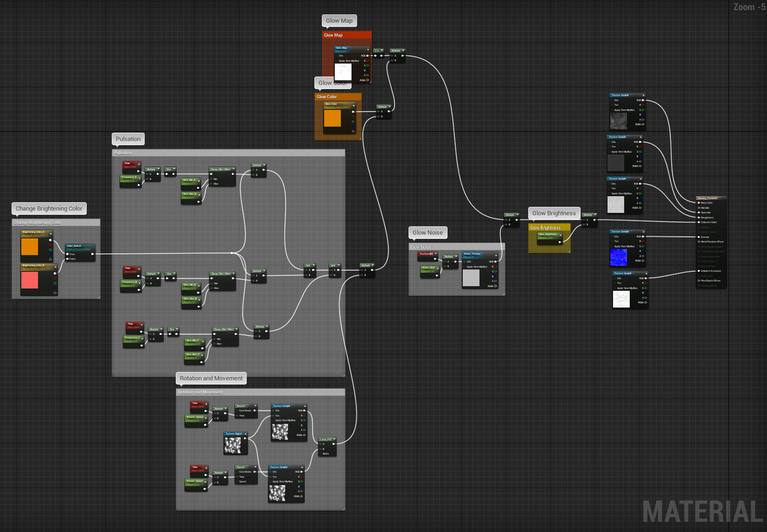Collapse the Glow_Color node using its header arrow
Screen dimensions: 767x532
click(354, 106)
